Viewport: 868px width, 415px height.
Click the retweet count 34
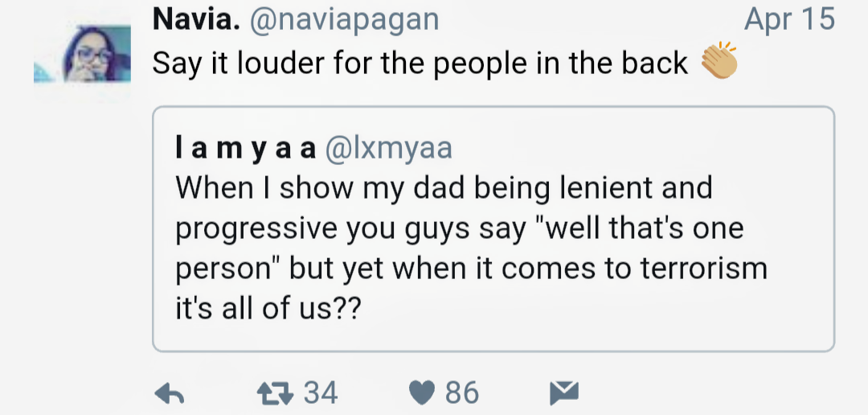click(x=320, y=393)
